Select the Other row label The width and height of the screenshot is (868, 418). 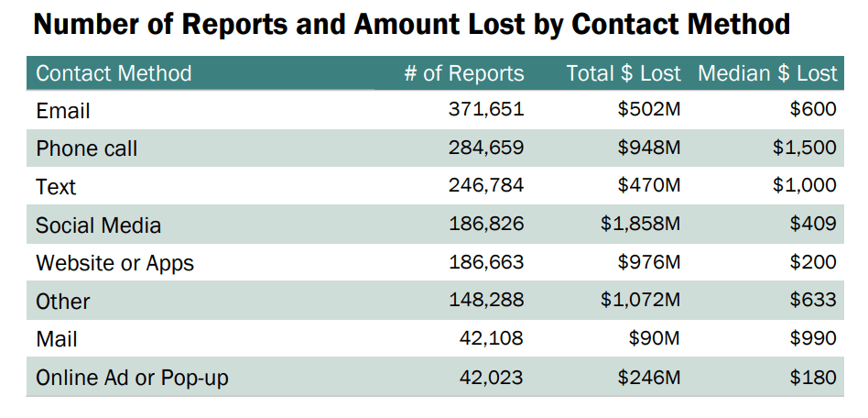(x=63, y=302)
